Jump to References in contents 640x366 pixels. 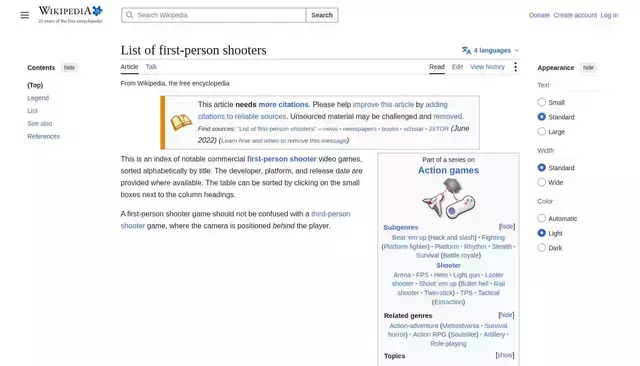click(44, 136)
